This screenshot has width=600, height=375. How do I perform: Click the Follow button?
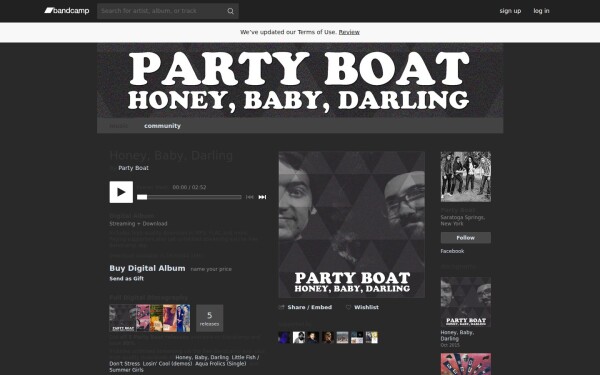pyautogui.click(x=466, y=238)
